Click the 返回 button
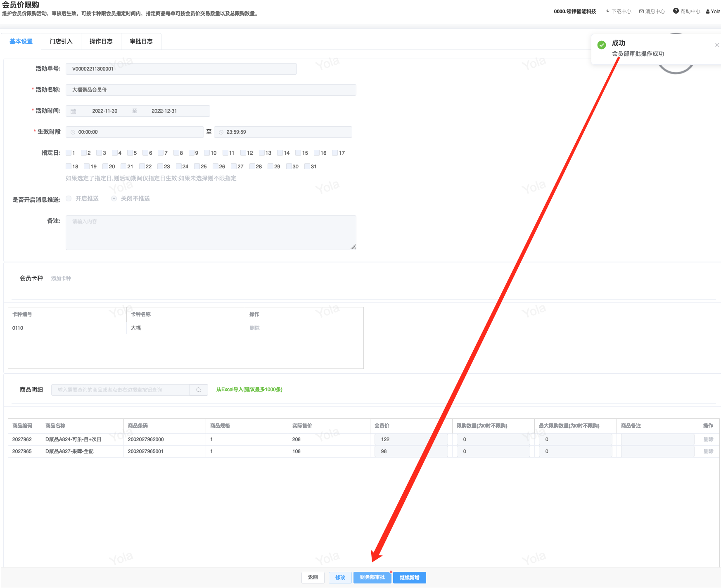 pyautogui.click(x=313, y=577)
